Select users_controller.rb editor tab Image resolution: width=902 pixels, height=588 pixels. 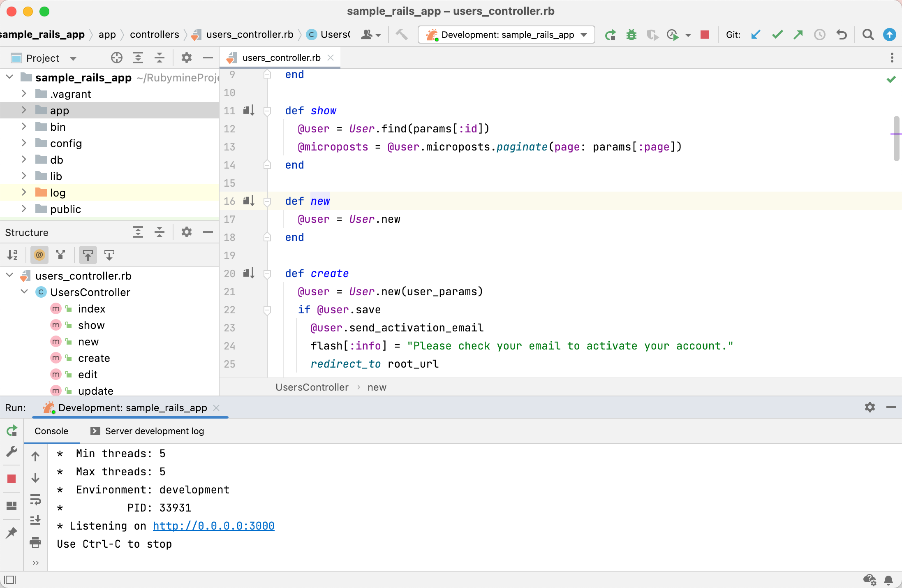click(281, 58)
